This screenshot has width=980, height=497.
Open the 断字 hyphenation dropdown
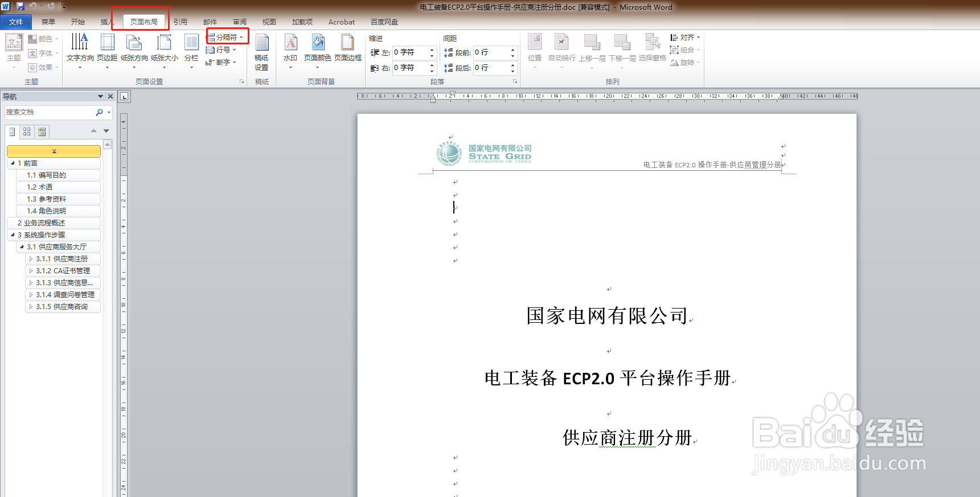221,62
